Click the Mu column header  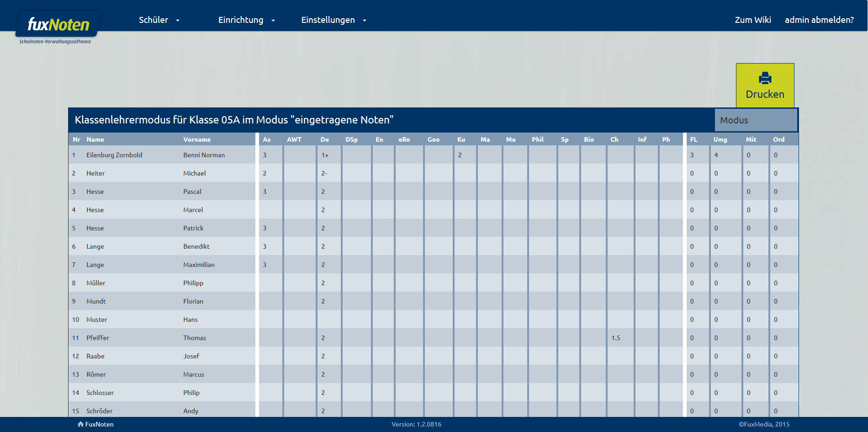click(511, 139)
